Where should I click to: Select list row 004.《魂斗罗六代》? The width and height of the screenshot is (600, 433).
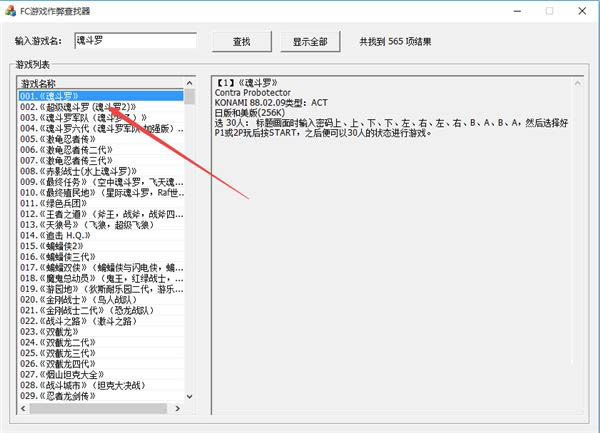tap(101, 128)
